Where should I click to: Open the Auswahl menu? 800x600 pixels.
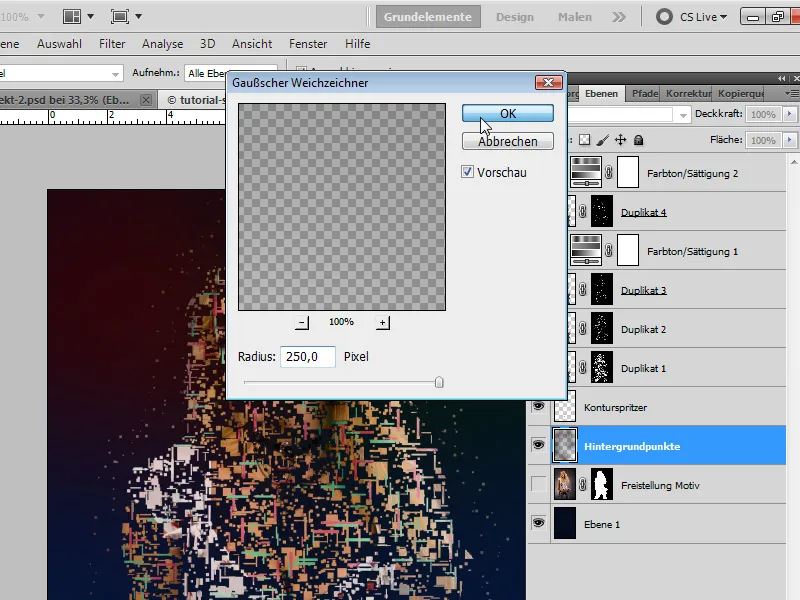tap(59, 44)
